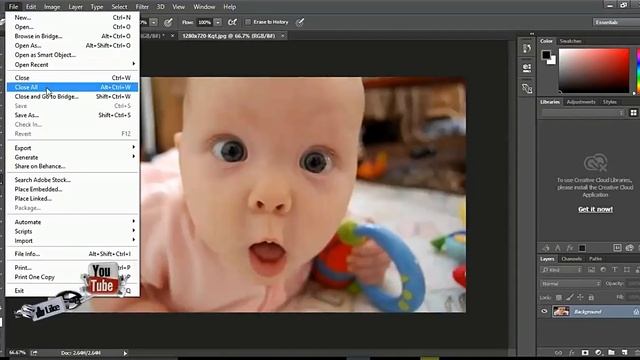Create new fill or adjustment layer
Image resolution: width=640 pixels, height=360 pixels.
click(x=598, y=352)
